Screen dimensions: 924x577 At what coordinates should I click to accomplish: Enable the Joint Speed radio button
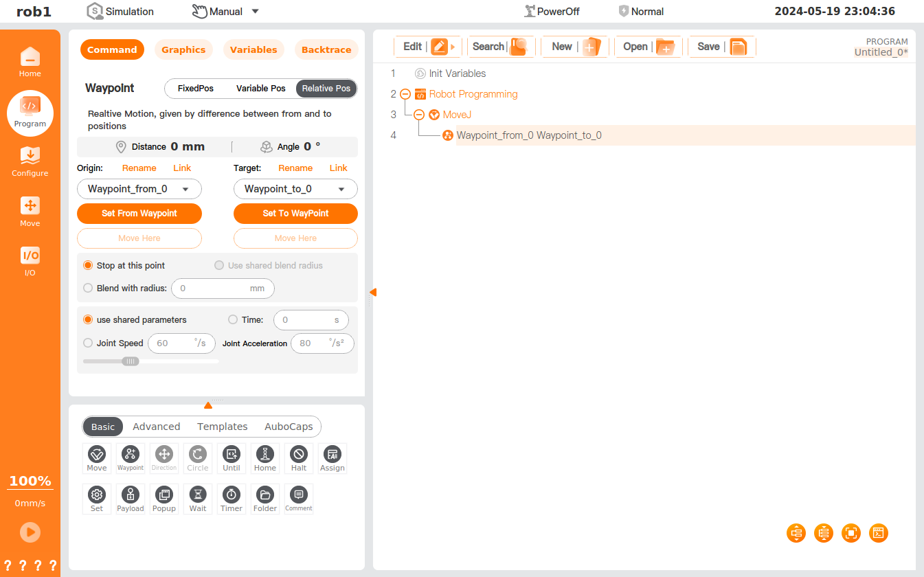coord(88,343)
